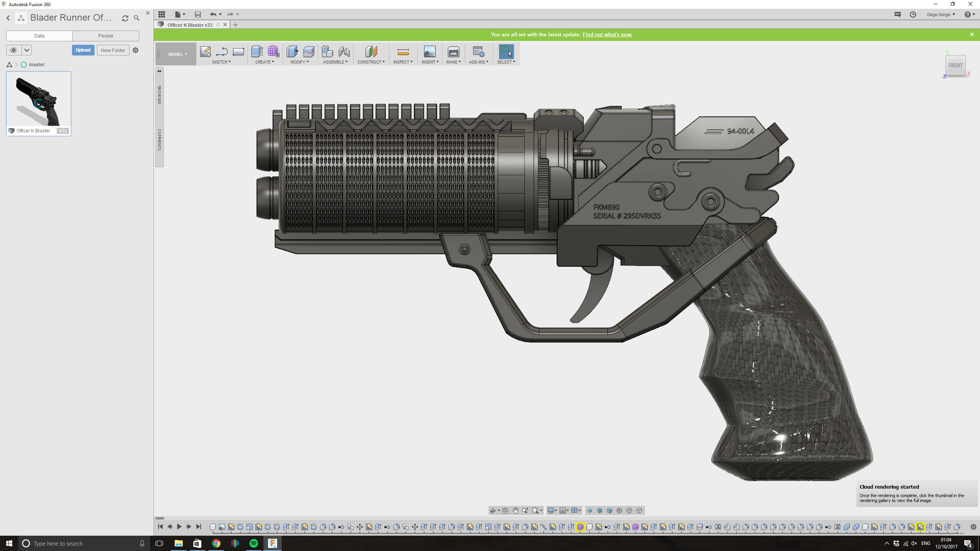Show the data panel grid icon
The image size is (980, 551).
tap(162, 14)
